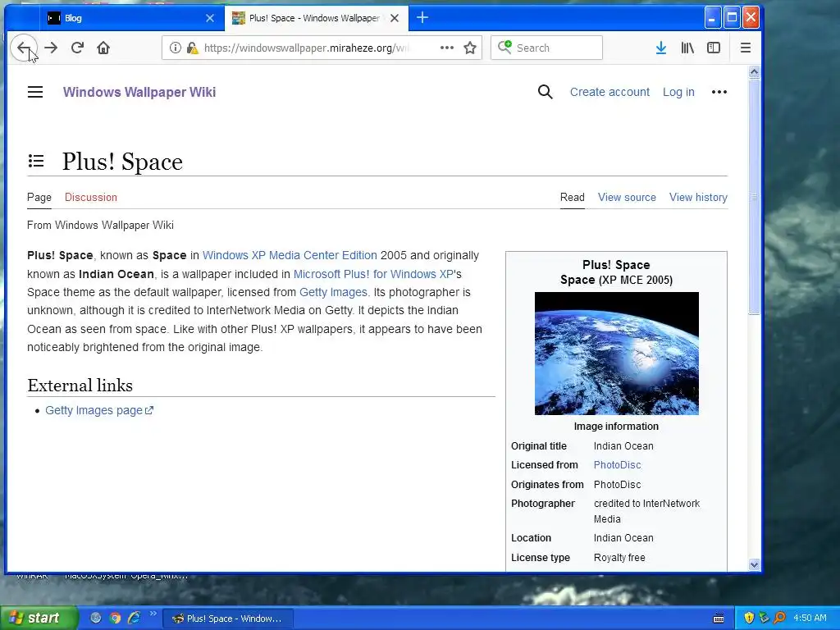Show site information icon in address bar
840x630 pixels.
[x=176, y=48]
